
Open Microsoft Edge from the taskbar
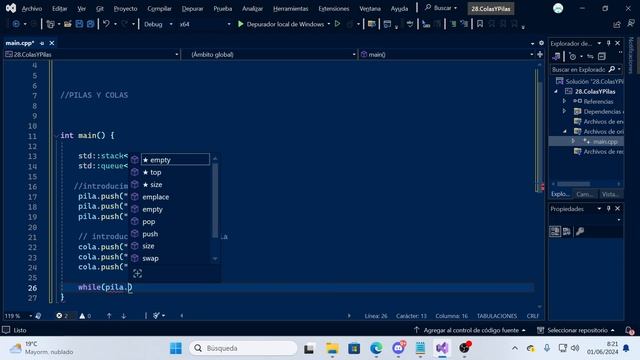point(376,348)
